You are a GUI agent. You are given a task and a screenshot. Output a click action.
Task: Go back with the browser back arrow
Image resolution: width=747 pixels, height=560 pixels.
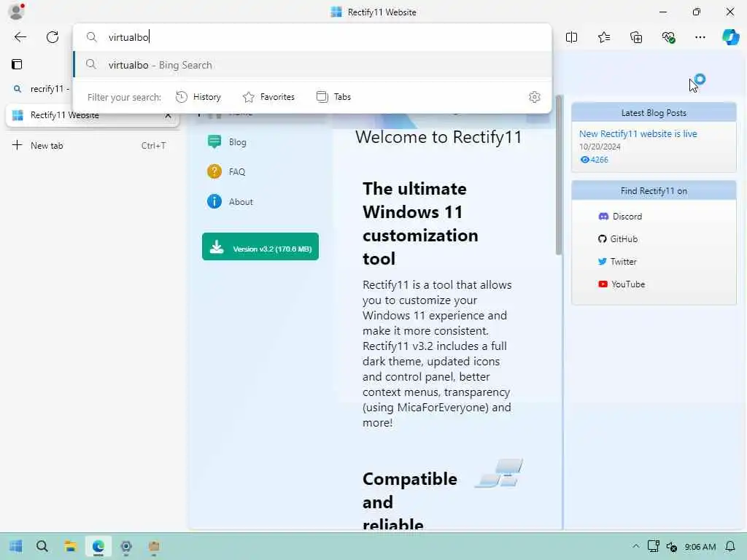pos(20,37)
